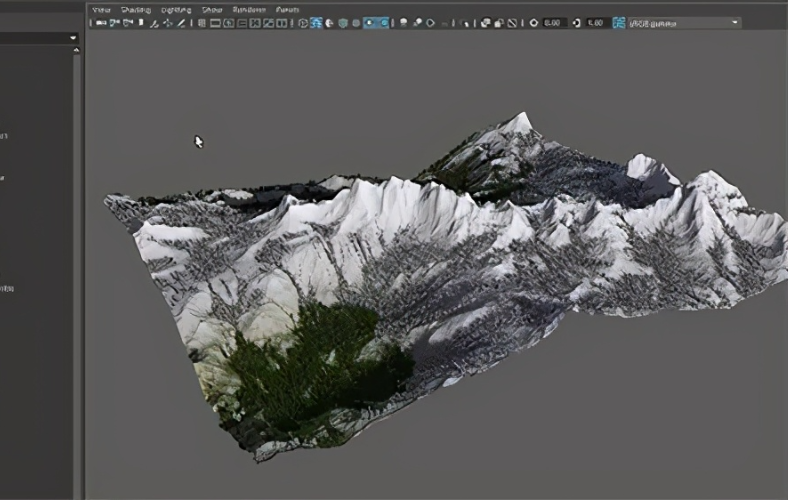The width and height of the screenshot is (788, 500).
Task: Click the Select Camera icon
Action: (x=101, y=23)
